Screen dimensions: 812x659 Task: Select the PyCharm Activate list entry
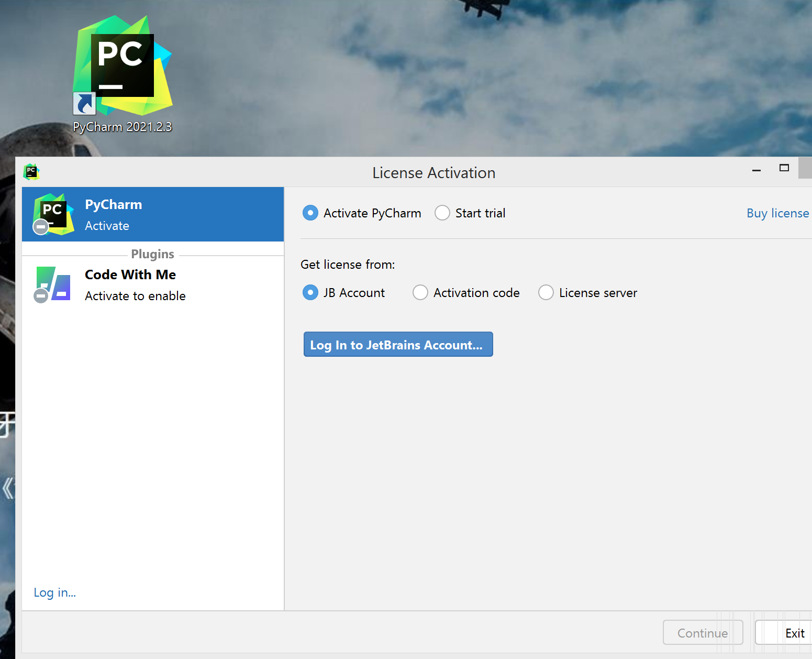point(153,214)
